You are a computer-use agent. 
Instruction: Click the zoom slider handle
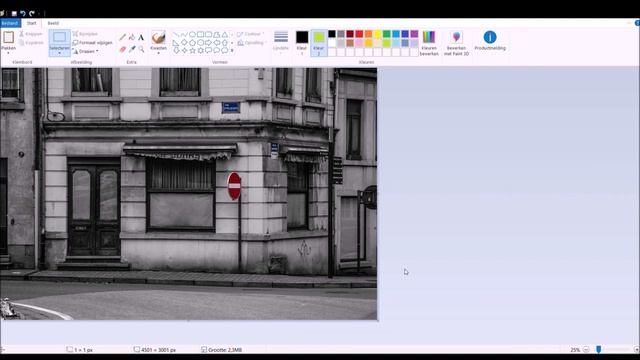[x=599, y=349]
